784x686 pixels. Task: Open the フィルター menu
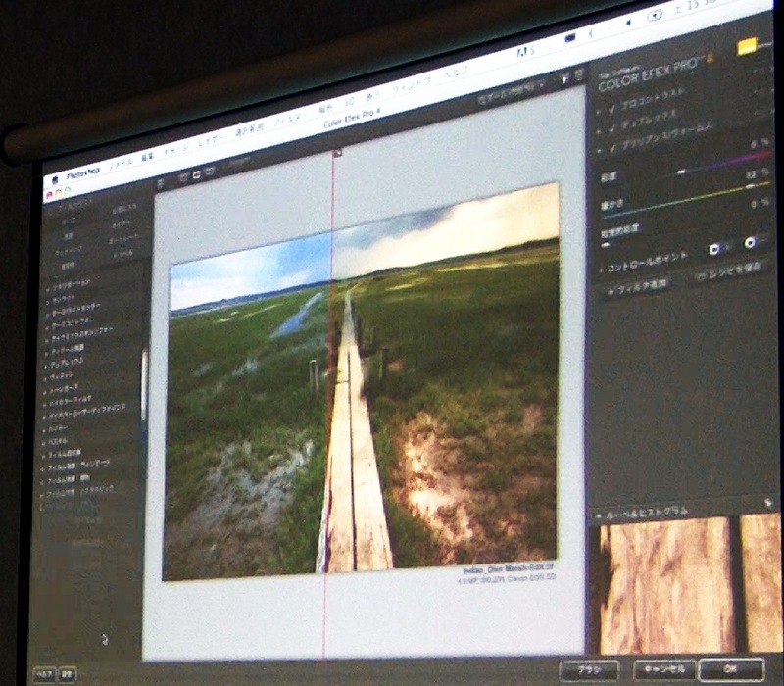click(x=290, y=120)
